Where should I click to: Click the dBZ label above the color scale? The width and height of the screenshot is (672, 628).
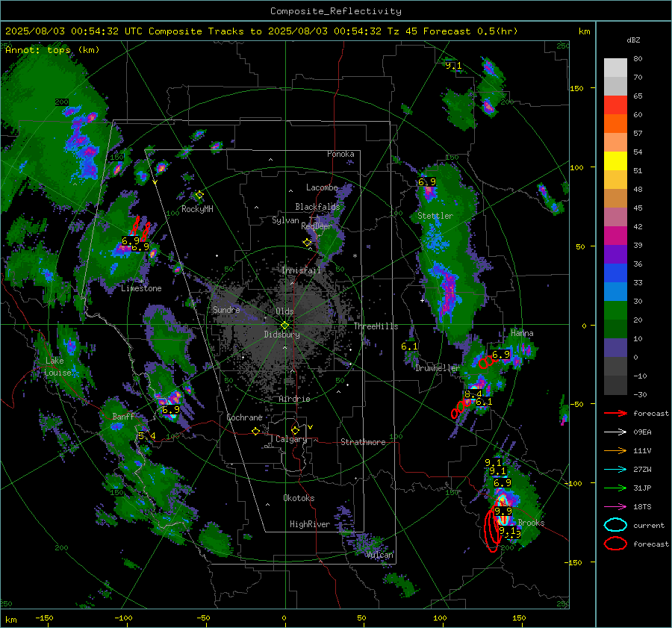coord(633,40)
